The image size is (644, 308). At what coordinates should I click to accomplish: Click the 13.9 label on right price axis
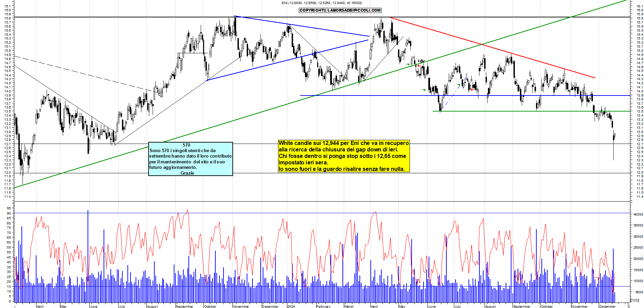pos(640,96)
